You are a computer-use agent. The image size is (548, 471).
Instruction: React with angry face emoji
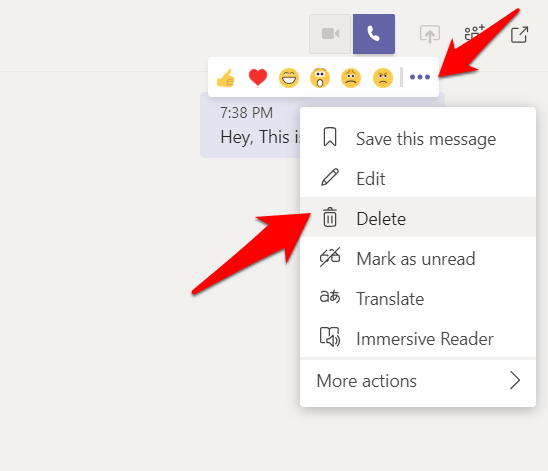point(383,78)
